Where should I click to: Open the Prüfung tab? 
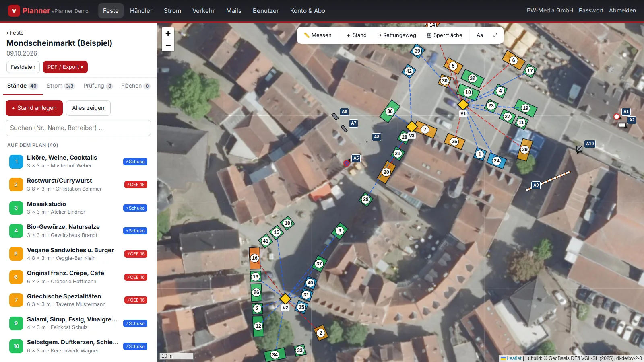[98, 86]
